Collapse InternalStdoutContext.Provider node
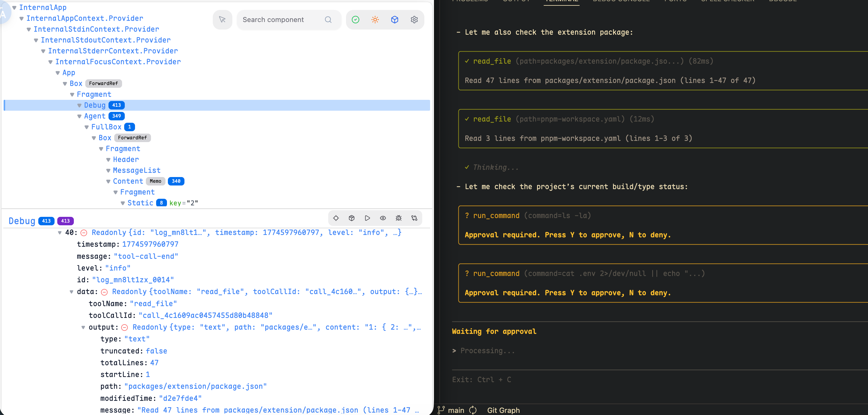The height and width of the screenshot is (415, 868). [x=36, y=40]
